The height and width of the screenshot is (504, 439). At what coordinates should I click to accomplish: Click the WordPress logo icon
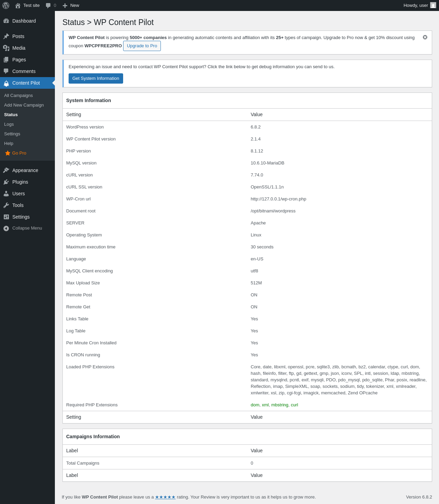click(6, 5)
